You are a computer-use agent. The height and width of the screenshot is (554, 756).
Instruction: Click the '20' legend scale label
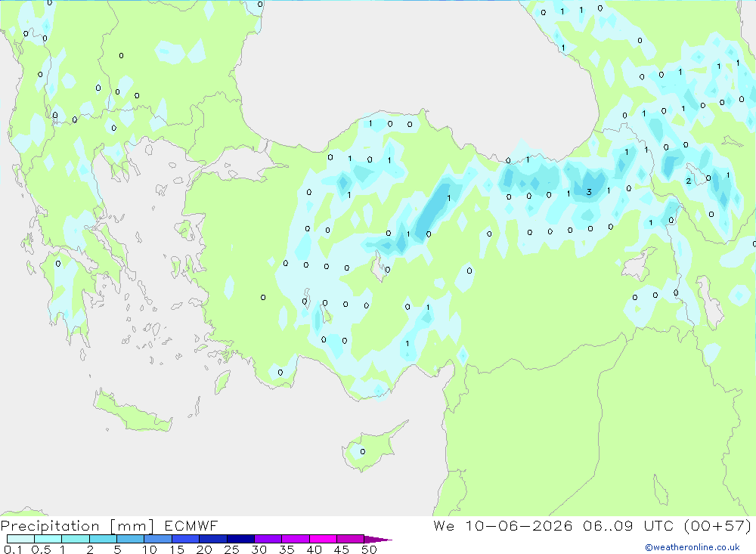click(204, 549)
